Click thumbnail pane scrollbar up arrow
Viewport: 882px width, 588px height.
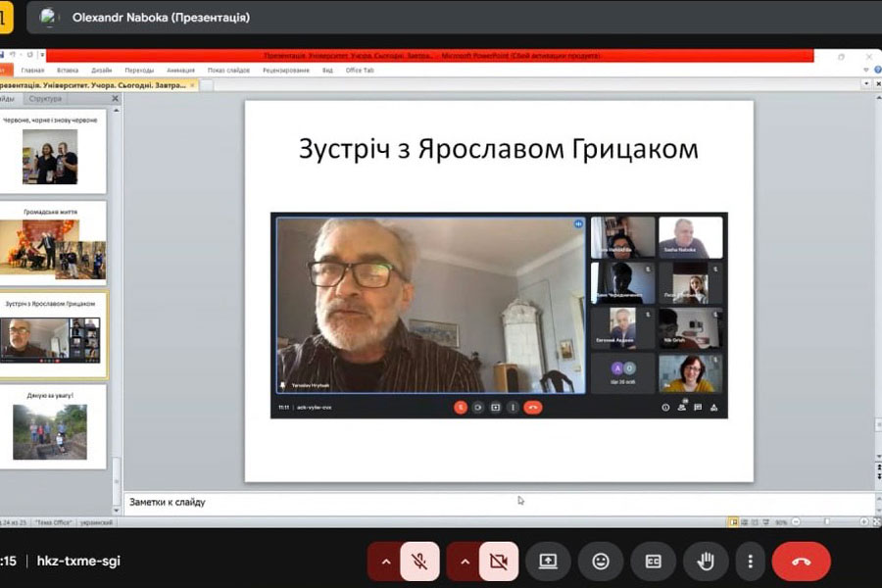[117, 111]
